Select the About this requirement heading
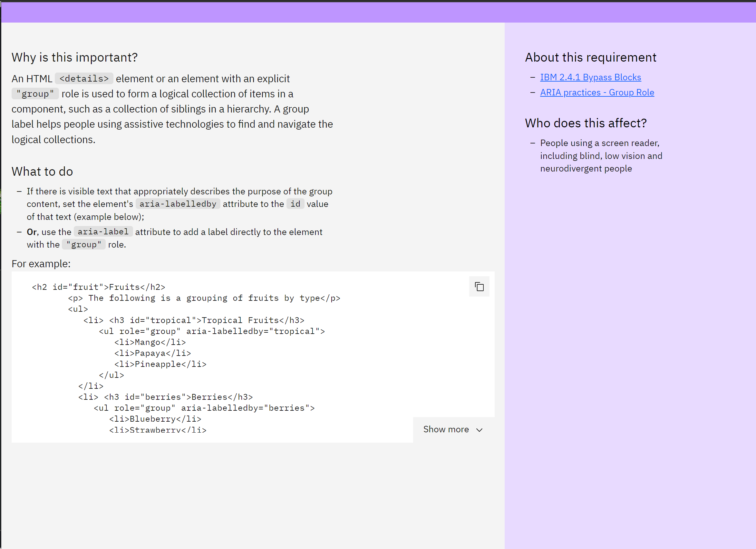This screenshot has width=756, height=549. click(x=591, y=57)
